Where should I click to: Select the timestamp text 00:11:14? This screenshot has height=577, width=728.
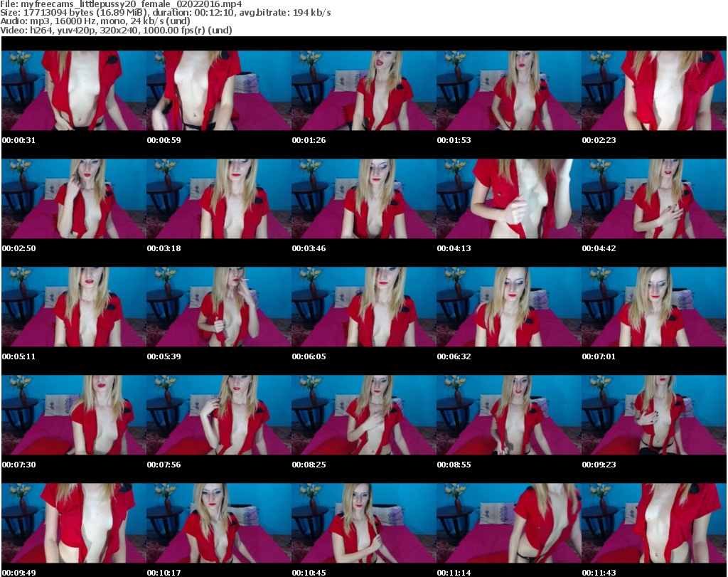click(x=454, y=573)
